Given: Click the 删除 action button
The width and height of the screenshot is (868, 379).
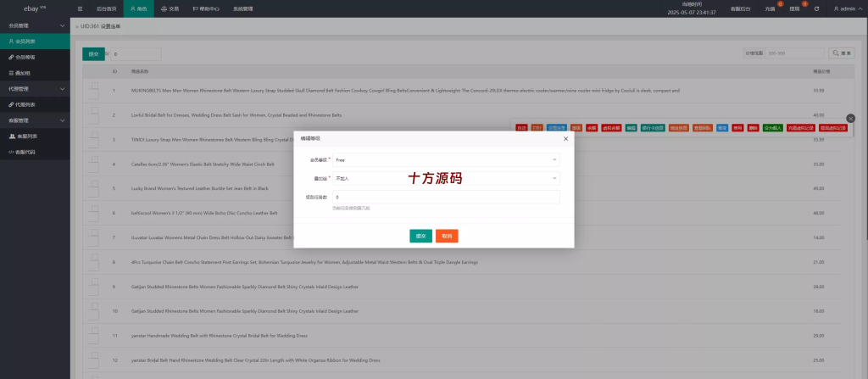Looking at the screenshot, I should point(753,127).
